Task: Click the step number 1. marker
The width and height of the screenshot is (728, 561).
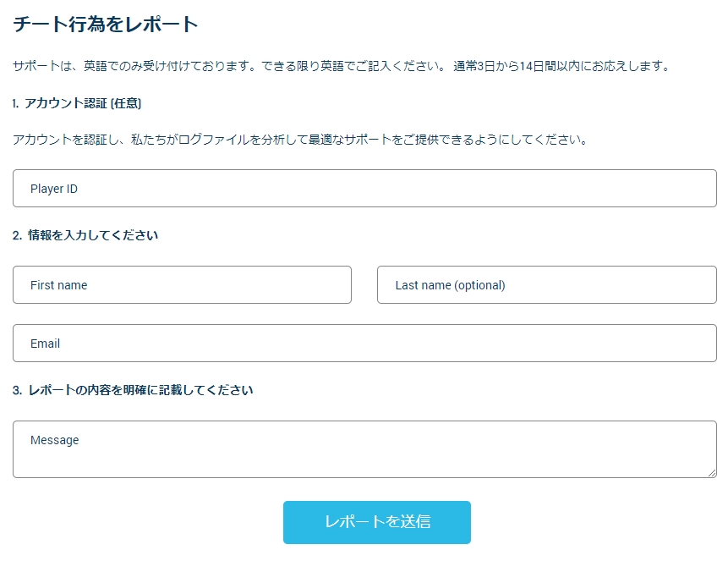Action: 16,103
